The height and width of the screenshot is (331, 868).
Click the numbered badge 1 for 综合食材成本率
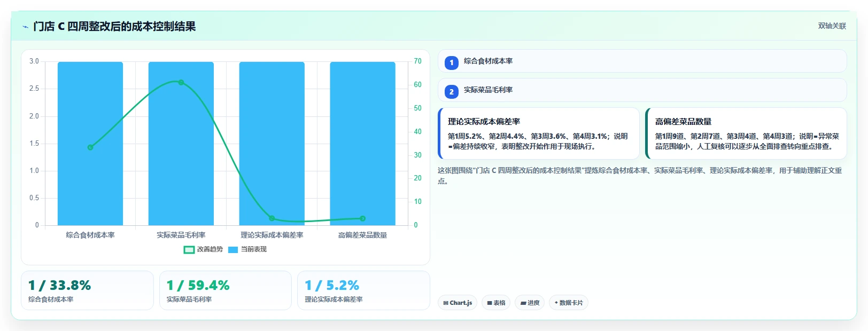[x=452, y=62]
